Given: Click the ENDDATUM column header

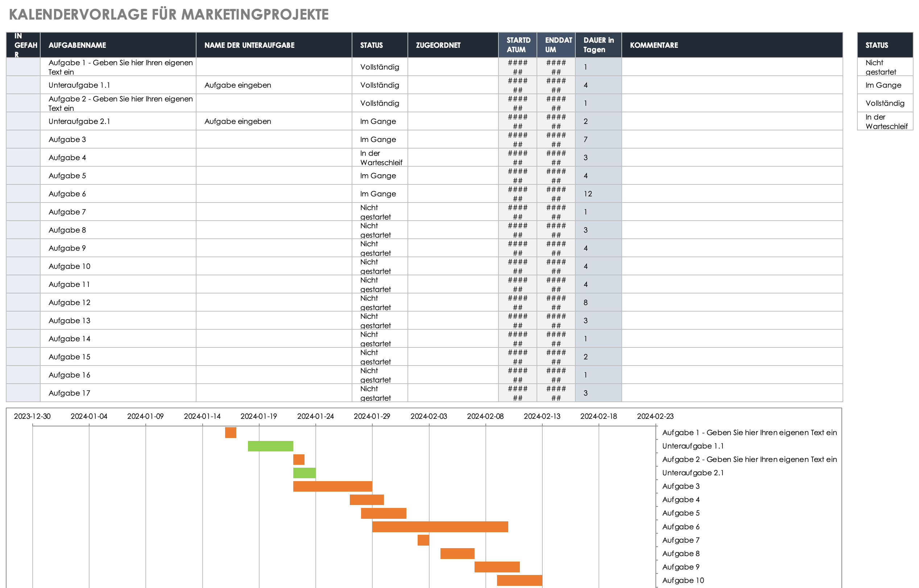Looking at the screenshot, I should click(556, 45).
